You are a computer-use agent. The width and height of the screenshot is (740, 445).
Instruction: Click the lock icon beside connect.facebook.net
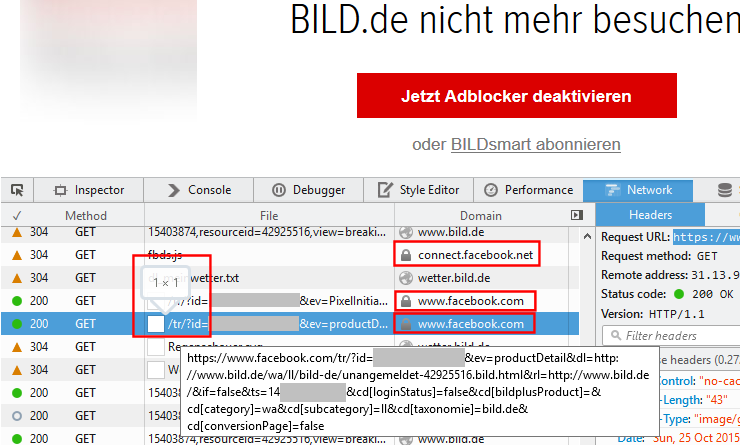405,255
